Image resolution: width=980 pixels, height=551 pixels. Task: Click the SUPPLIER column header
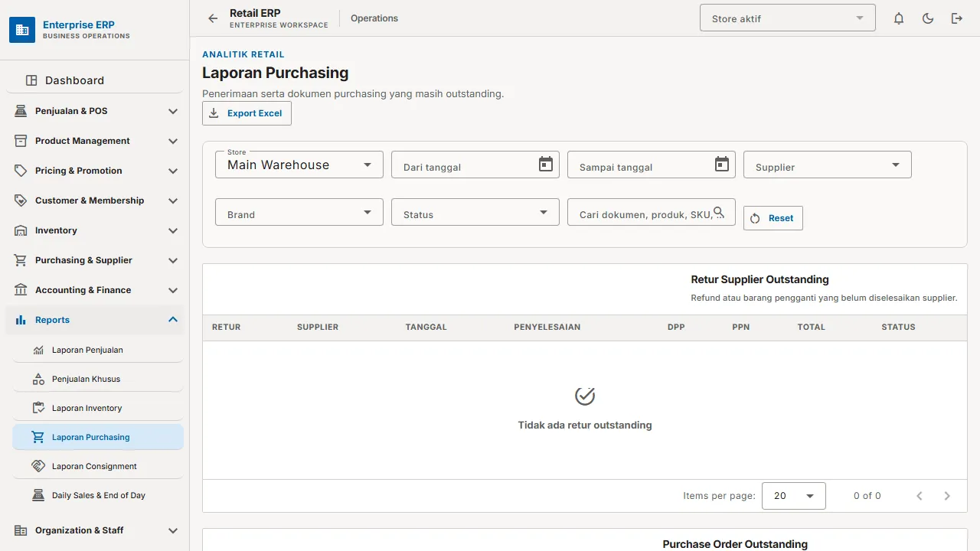[318, 327]
